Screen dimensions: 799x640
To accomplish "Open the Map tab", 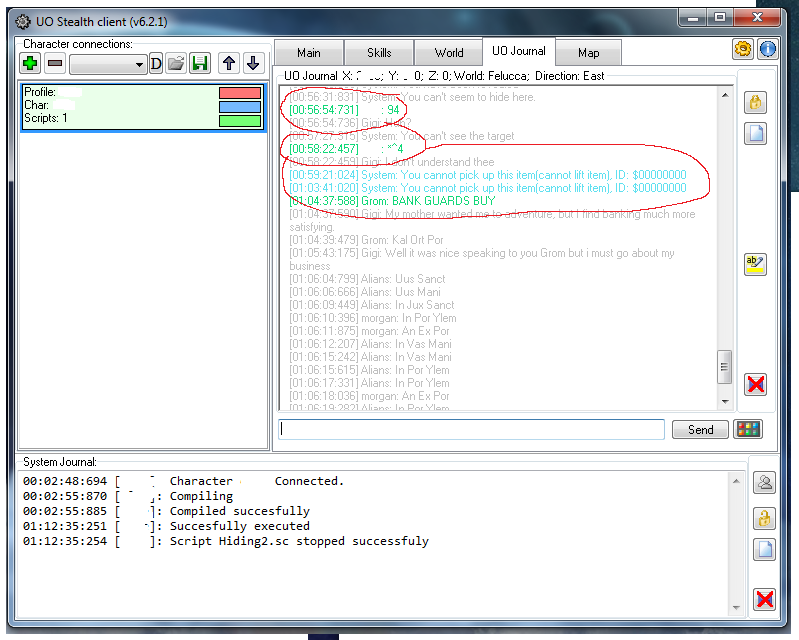I will click(589, 53).
